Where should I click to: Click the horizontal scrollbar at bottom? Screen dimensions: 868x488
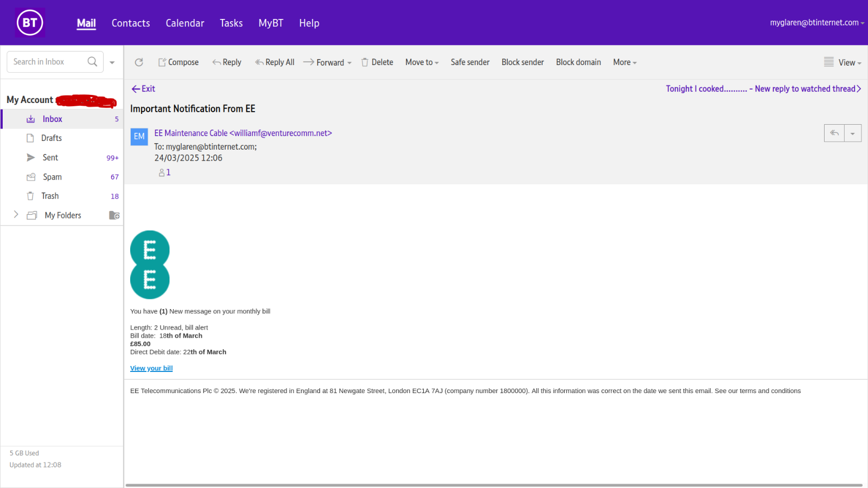494,485
